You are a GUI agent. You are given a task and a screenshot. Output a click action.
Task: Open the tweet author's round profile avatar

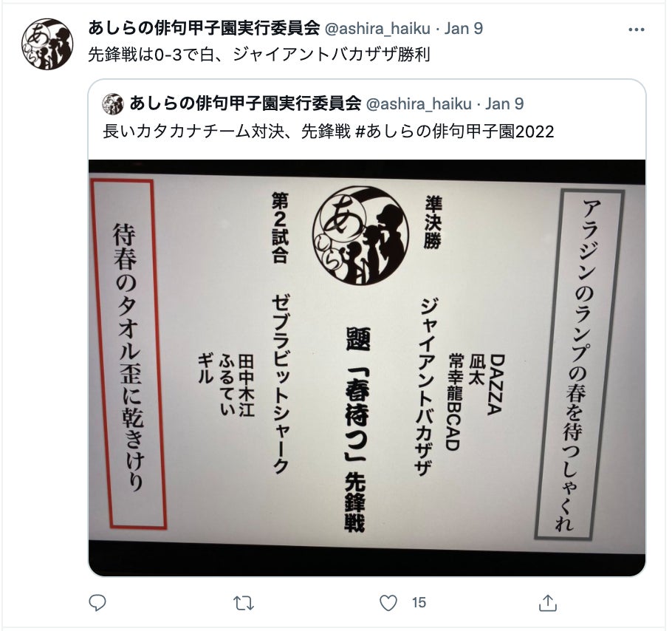[x=47, y=44]
